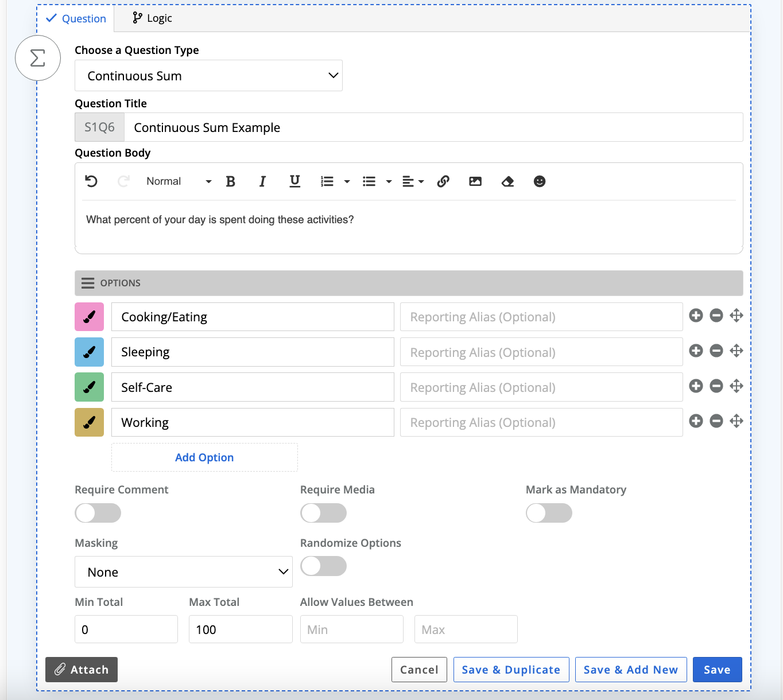The height and width of the screenshot is (700, 783).
Task: Add an option after Self-Care
Action: [696, 386]
